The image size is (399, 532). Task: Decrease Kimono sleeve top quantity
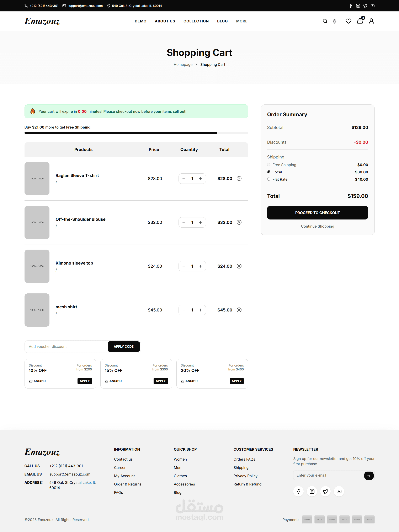click(184, 266)
